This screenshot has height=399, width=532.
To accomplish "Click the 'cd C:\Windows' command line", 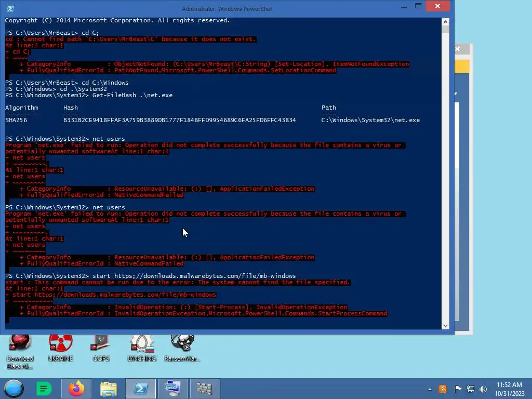I will (105, 83).
